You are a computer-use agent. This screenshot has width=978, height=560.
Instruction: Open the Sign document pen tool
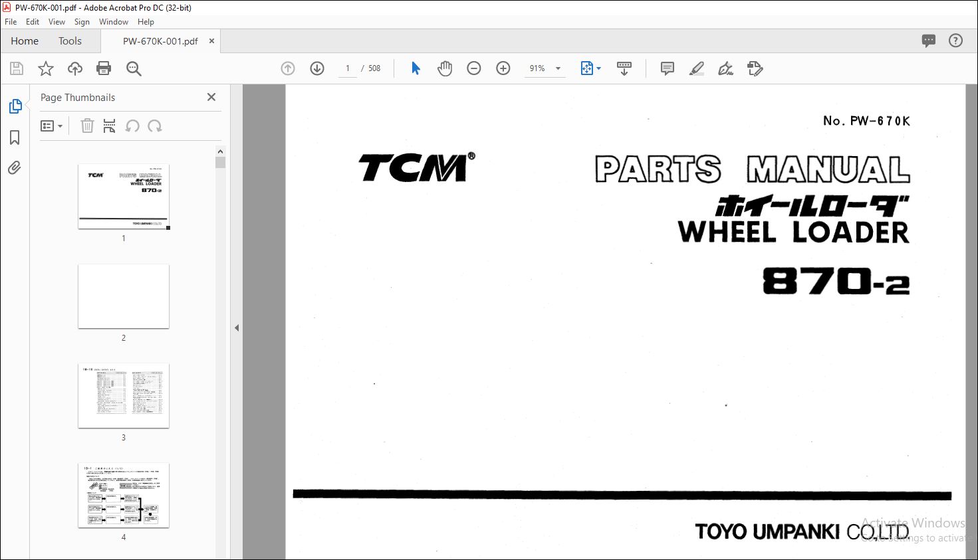(x=726, y=68)
